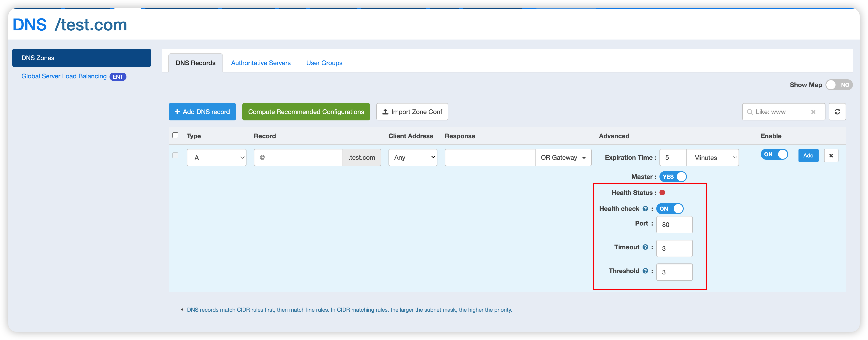Switch to the DNS Records tab
Viewport: 868px width, 340px height.
[x=196, y=63]
